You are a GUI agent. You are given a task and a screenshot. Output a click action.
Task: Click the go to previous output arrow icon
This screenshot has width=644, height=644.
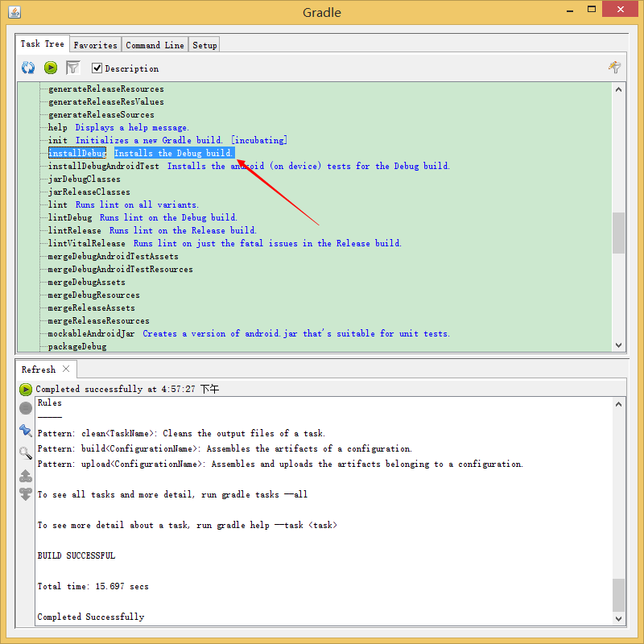[26, 476]
